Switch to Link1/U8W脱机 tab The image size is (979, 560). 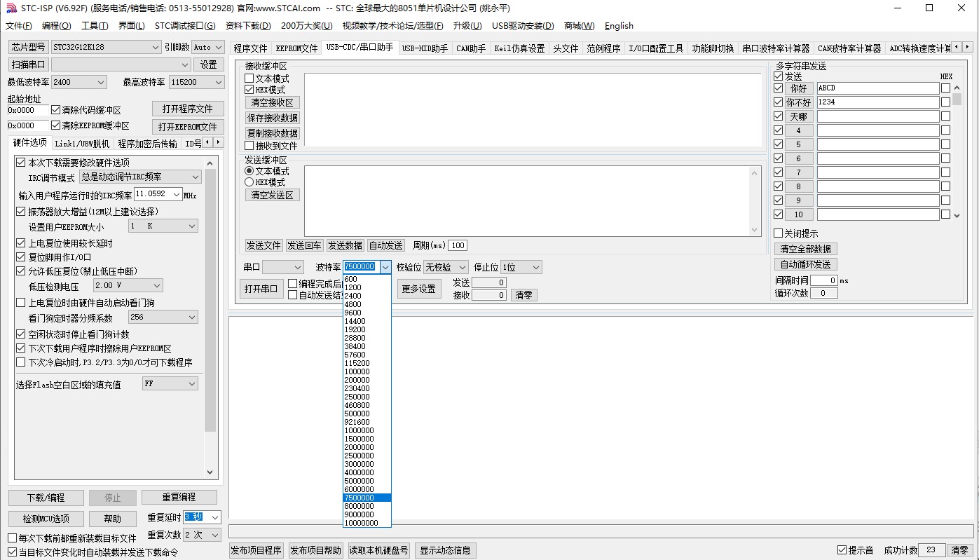(x=82, y=144)
